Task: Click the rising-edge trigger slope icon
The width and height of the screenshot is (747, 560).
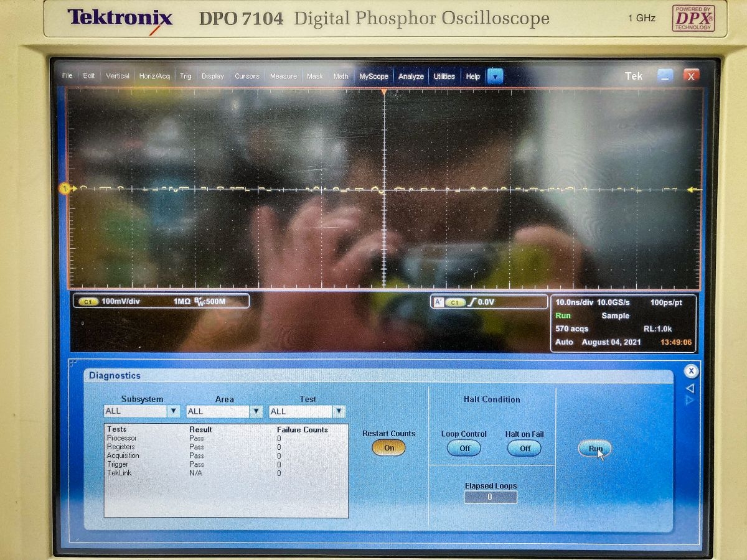Action: 471,302
